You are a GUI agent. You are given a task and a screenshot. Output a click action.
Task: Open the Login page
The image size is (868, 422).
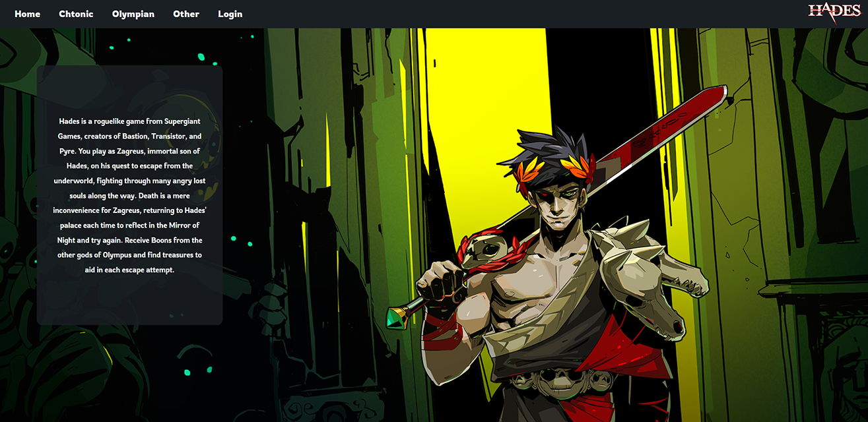point(230,13)
